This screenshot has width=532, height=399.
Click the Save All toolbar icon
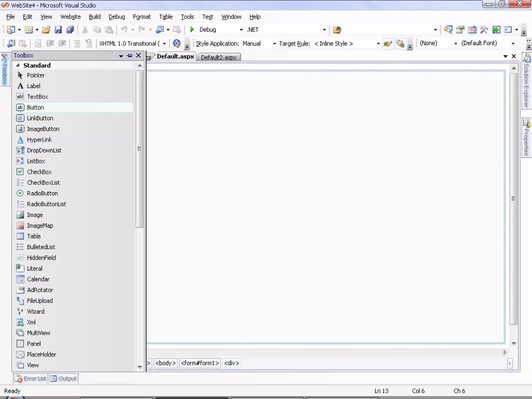click(x=70, y=30)
